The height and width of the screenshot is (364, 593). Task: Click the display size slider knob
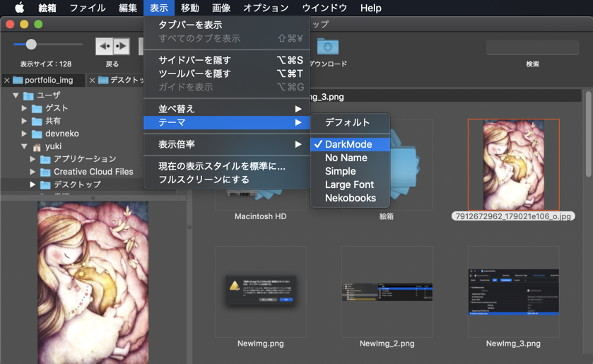pos(31,45)
